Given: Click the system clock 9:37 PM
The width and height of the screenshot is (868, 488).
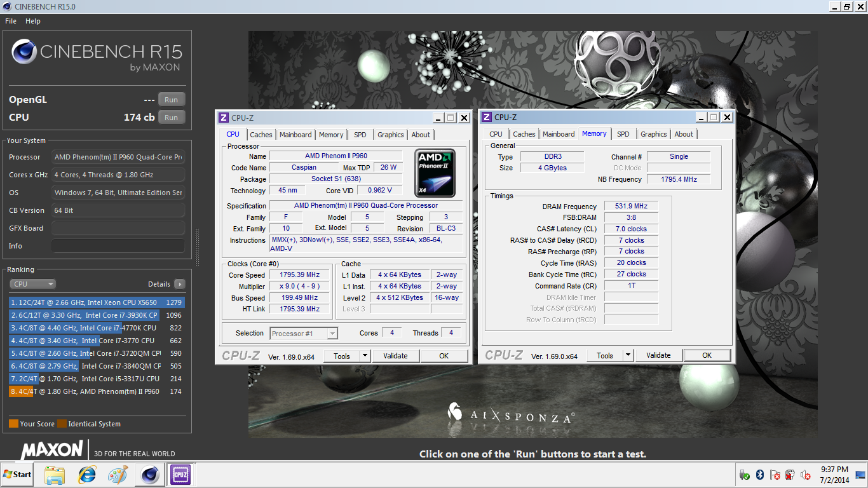Looking at the screenshot, I should tap(834, 469).
